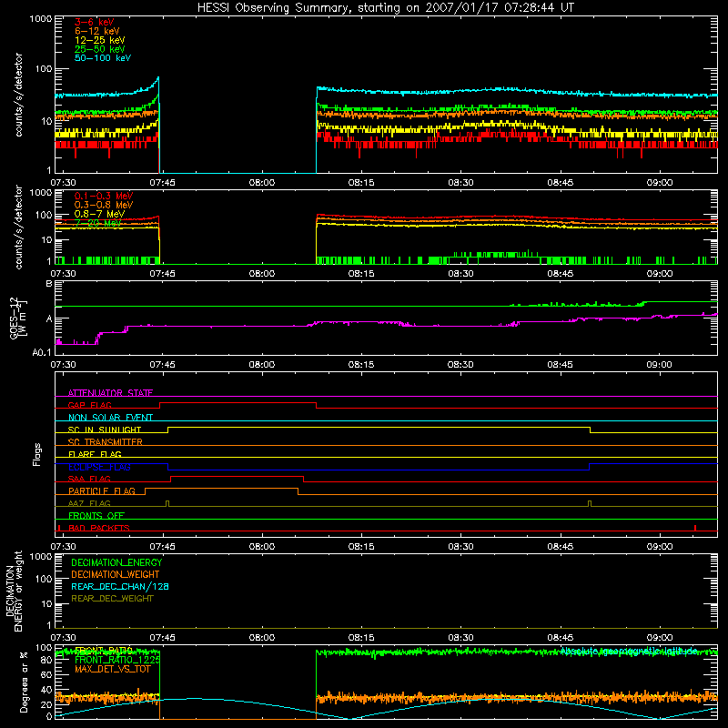Select the FRONTS_OFF flag label

96,516
